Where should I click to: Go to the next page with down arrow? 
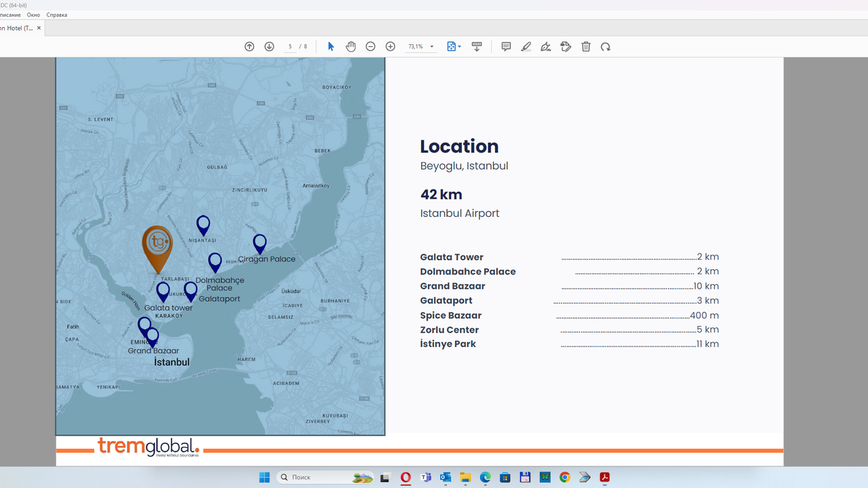click(x=269, y=47)
